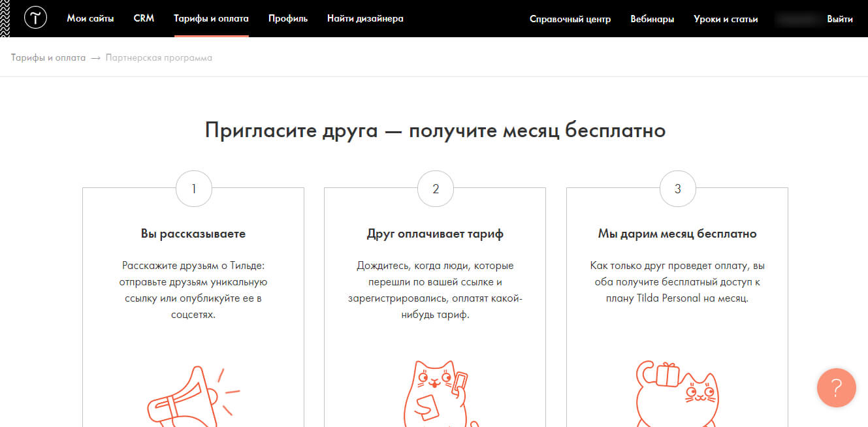868x427 pixels.
Task: Click the step 2 numbered circle
Action: click(x=435, y=189)
